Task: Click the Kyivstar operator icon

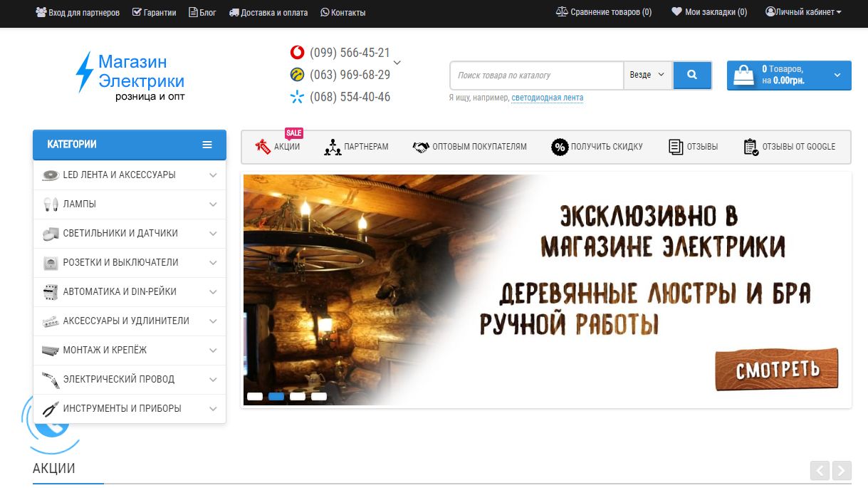Action: point(297,97)
